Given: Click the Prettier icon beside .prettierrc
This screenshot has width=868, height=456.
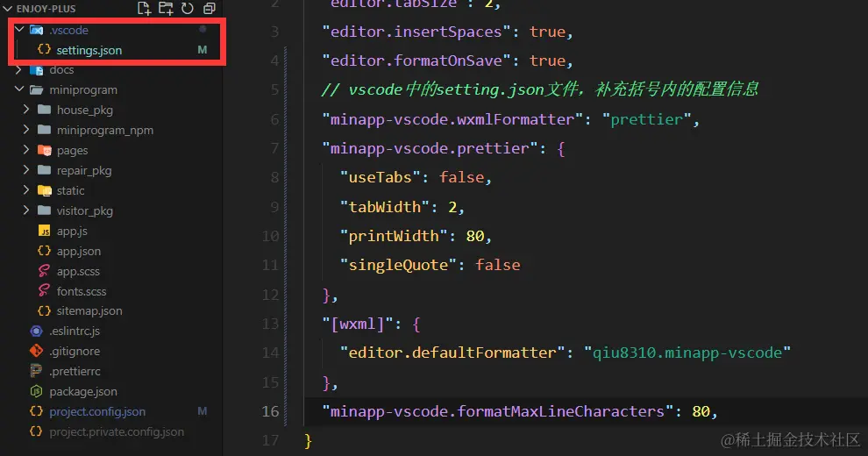Looking at the screenshot, I should pyautogui.click(x=36, y=371).
